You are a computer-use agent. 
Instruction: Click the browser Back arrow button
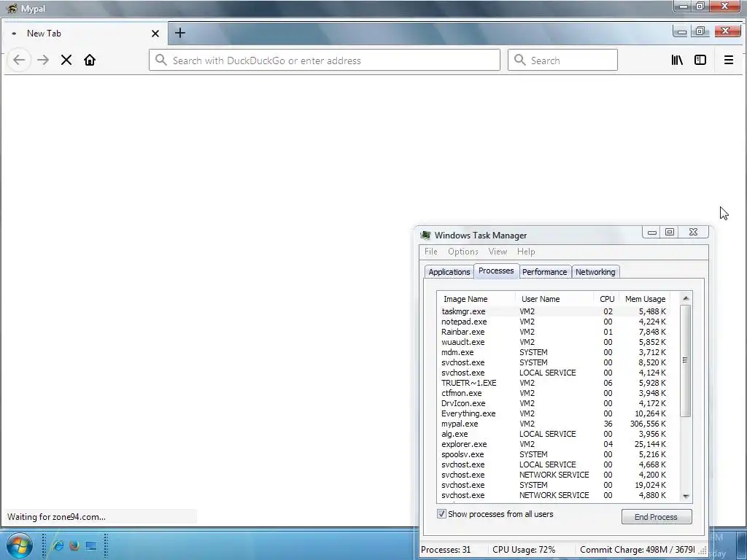click(19, 60)
